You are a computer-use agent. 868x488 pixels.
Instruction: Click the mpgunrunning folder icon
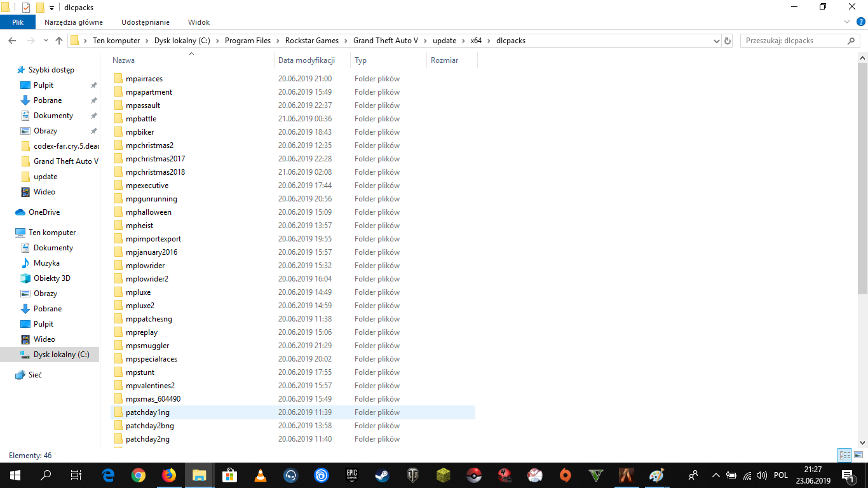click(118, 199)
